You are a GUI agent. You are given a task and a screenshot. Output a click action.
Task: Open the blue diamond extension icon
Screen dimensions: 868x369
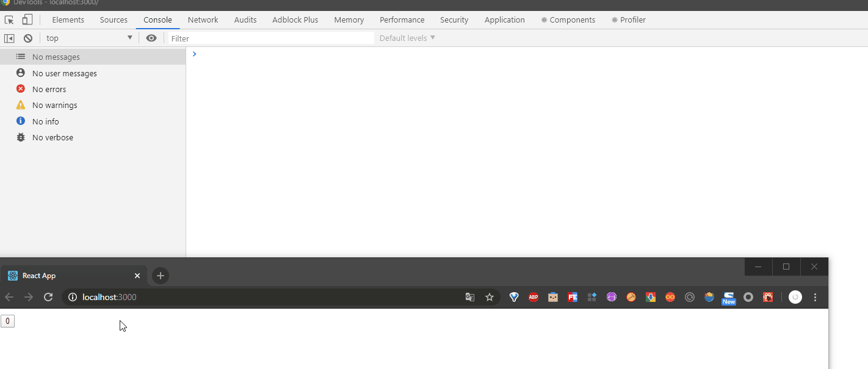(514, 297)
